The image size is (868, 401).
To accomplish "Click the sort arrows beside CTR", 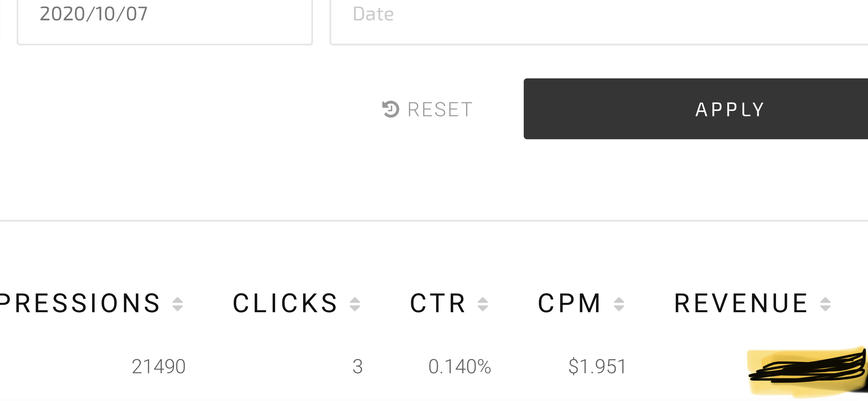I will 483,304.
